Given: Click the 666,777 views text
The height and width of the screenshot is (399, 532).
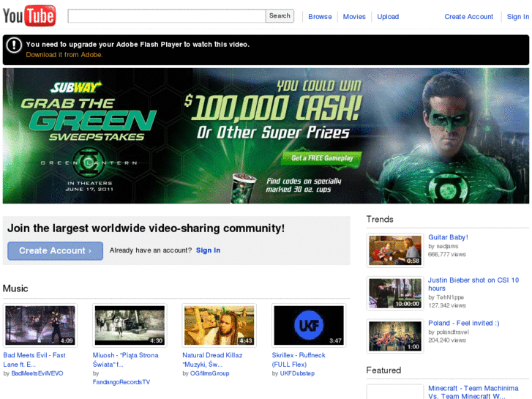Looking at the screenshot, I should (x=447, y=254).
